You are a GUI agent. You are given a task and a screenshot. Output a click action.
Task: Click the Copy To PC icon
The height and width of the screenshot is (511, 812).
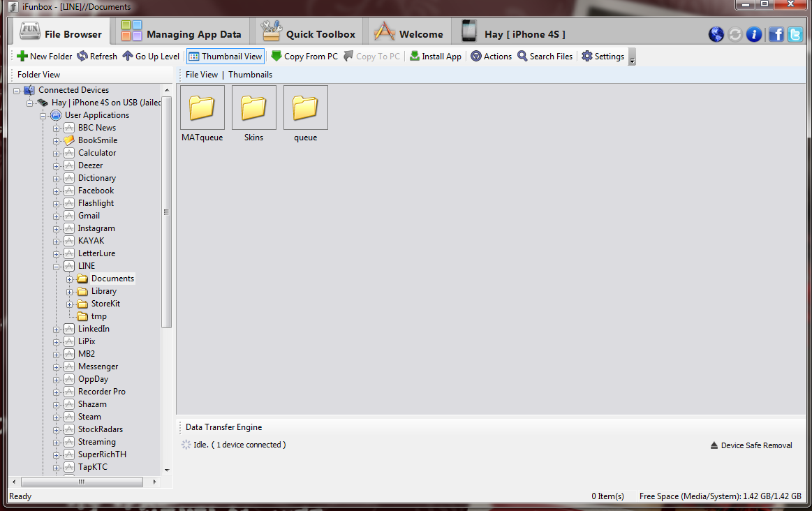click(348, 56)
